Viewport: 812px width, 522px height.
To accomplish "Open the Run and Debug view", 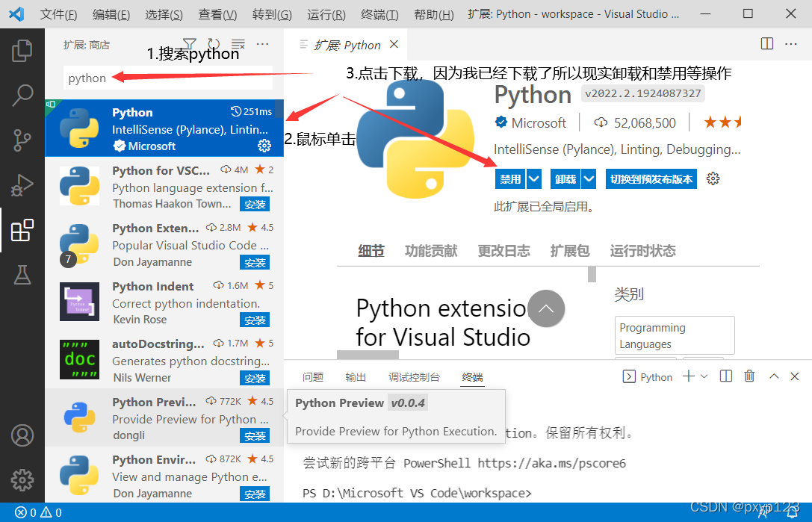I will pos(22,185).
